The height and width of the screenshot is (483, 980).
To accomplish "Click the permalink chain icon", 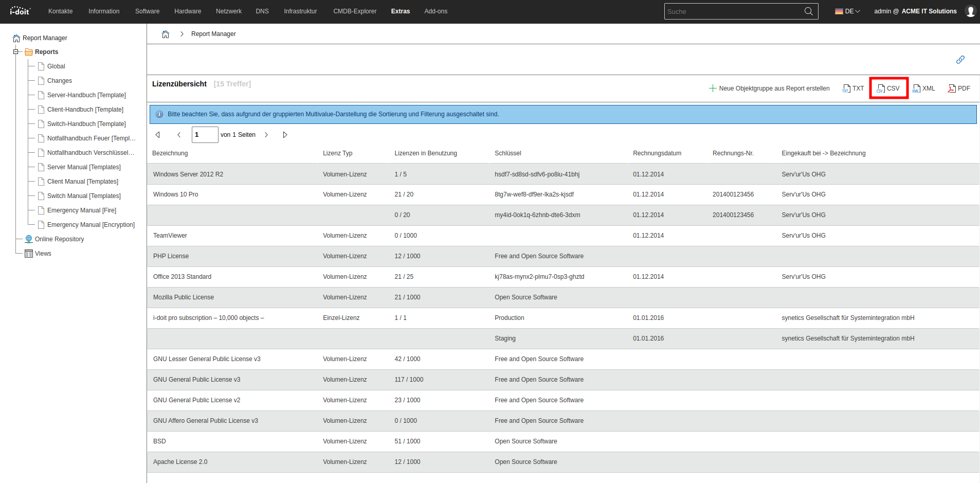I will [x=960, y=60].
